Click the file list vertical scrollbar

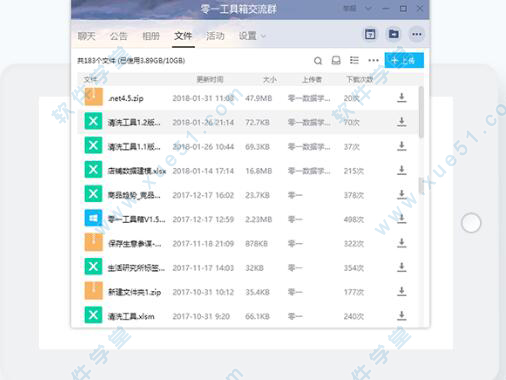click(421, 112)
